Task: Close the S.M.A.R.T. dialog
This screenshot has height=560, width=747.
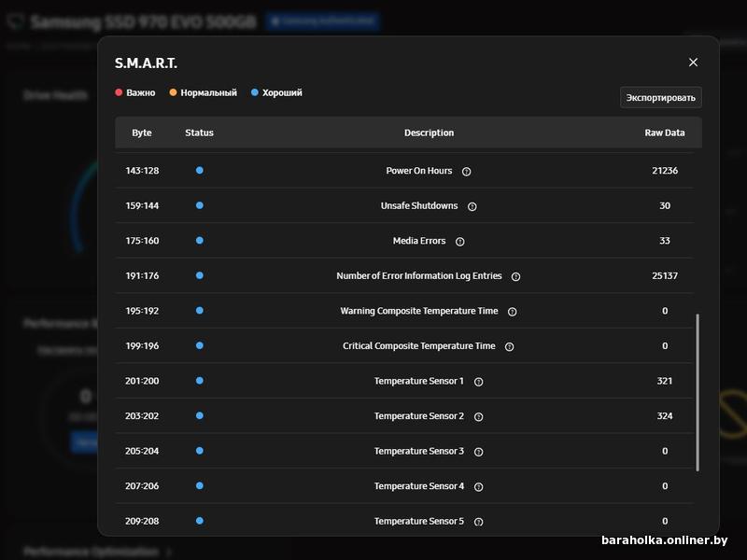Action: coord(693,63)
